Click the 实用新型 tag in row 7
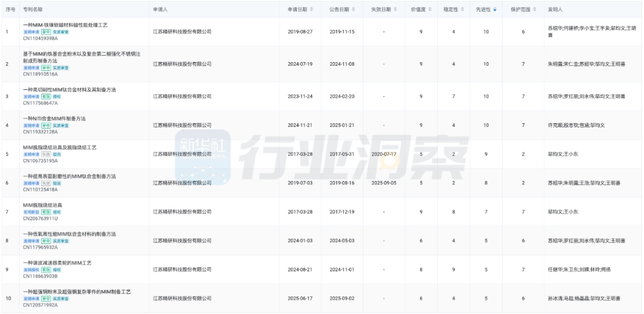Screen dimensions: 644x314 32,212
